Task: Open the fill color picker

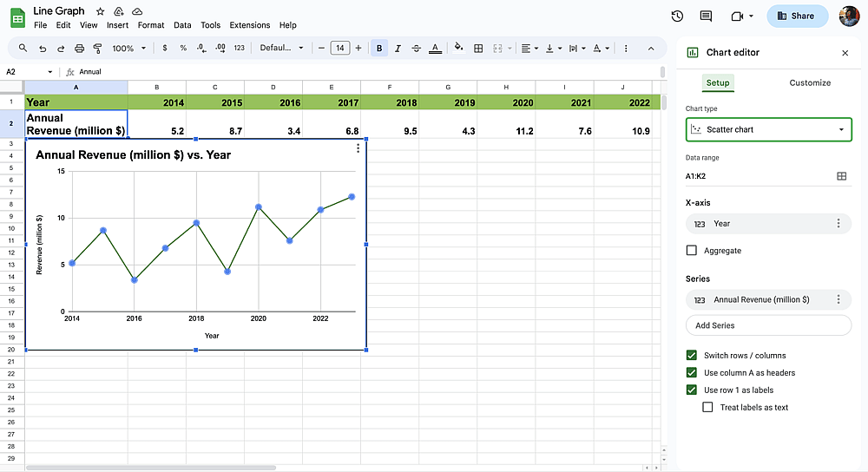Action: tap(458, 48)
